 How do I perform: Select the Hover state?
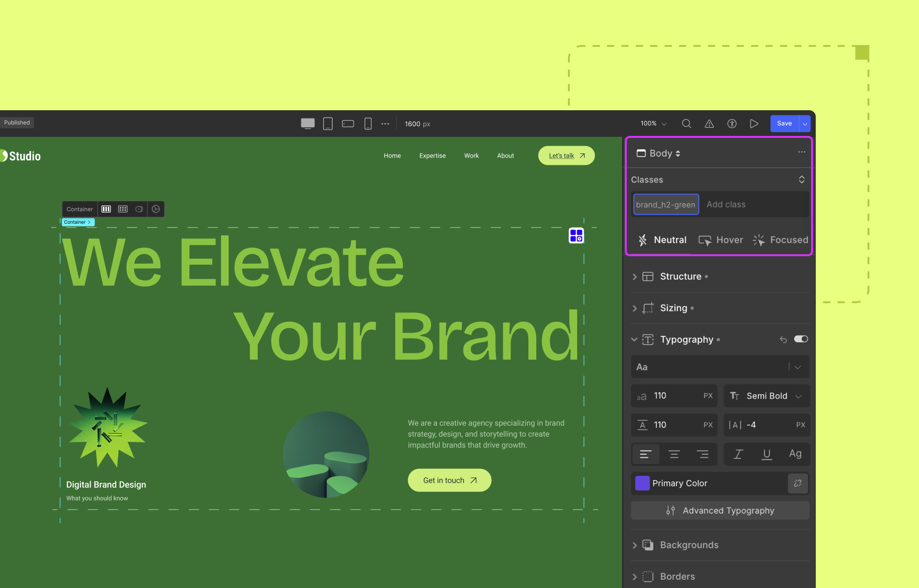(721, 240)
